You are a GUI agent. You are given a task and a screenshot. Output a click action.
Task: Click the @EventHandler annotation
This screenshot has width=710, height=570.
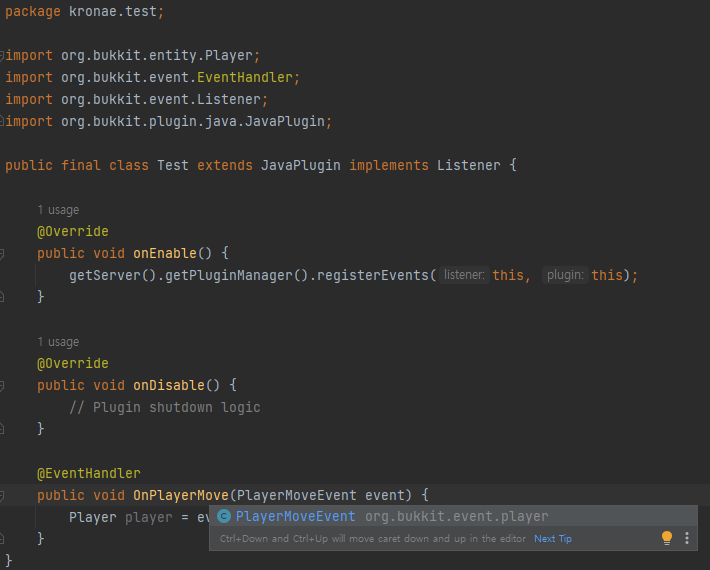pos(89,474)
